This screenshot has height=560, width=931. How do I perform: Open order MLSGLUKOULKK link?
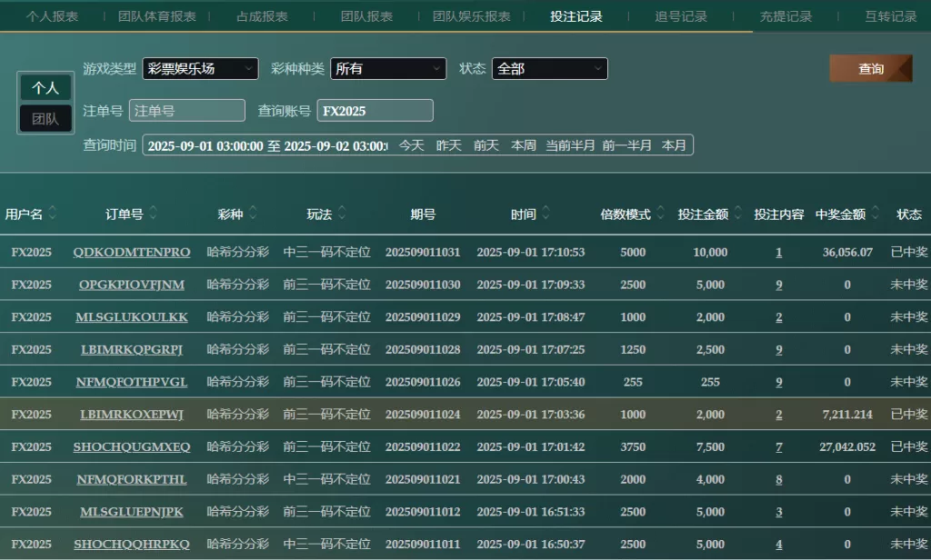tap(132, 317)
